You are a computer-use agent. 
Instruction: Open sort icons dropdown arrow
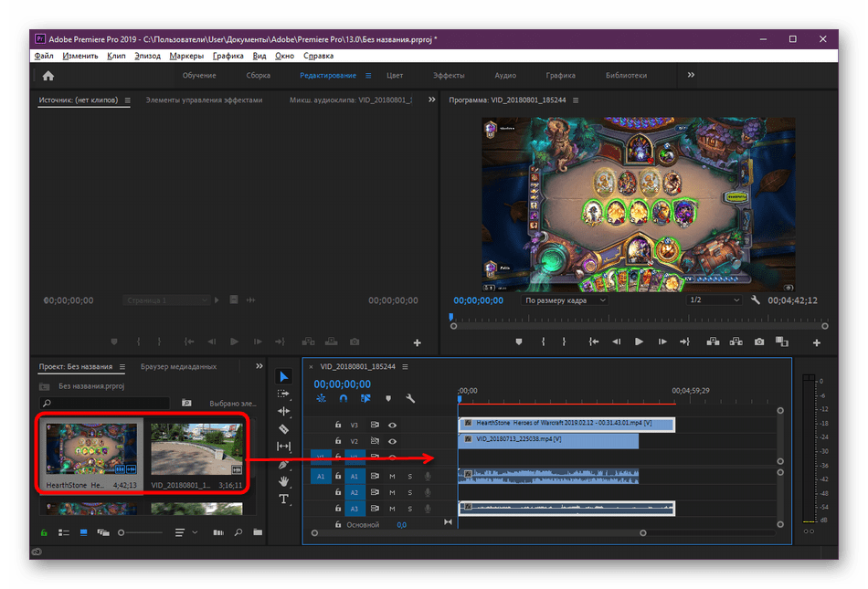[x=195, y=532]
